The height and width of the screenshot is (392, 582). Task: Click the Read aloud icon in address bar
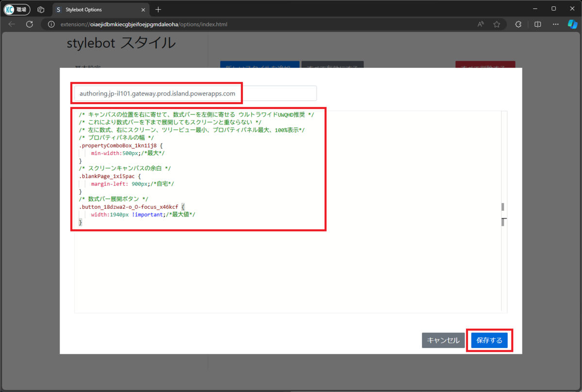click(x=481, y=24)
